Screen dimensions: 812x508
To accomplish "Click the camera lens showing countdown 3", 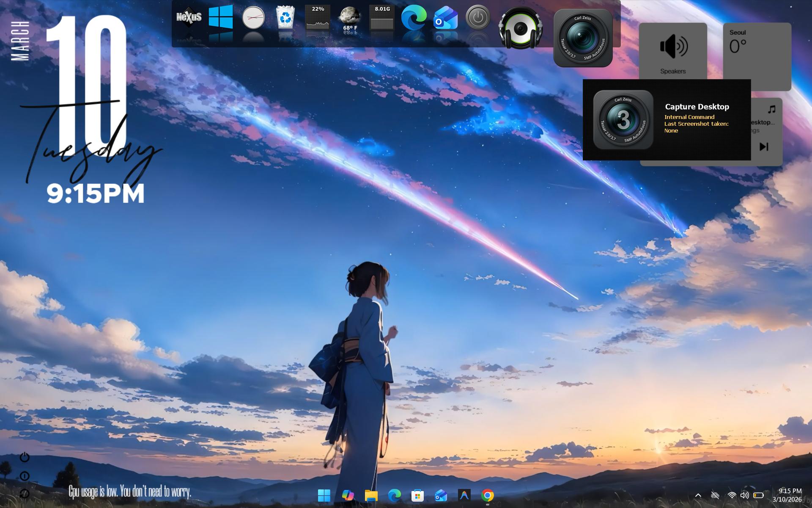I will tap(623, 120).
